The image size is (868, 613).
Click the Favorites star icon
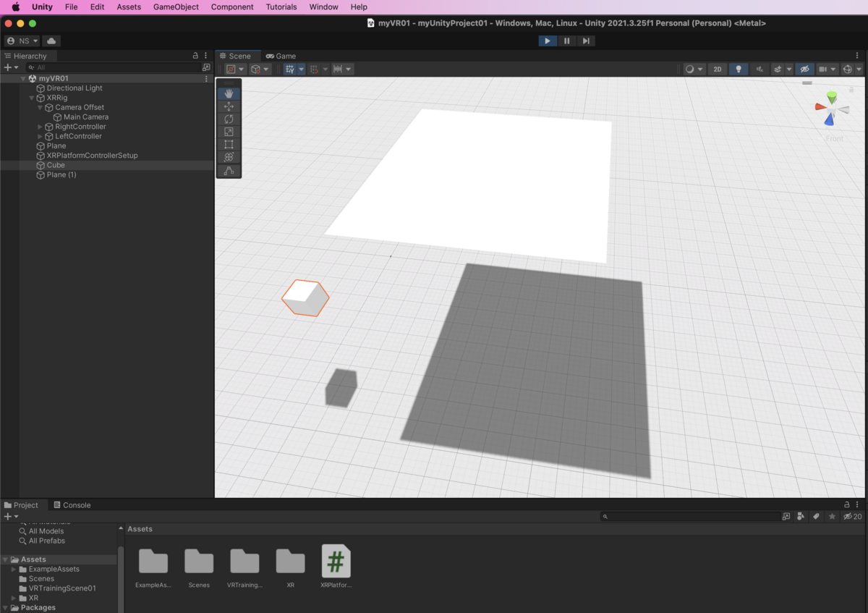[x=832, y=517]
